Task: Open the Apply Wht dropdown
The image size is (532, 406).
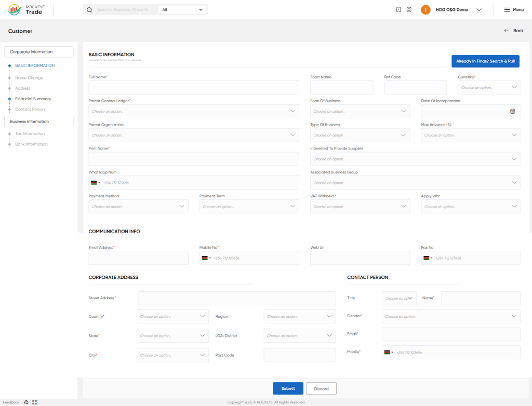Action: coord(471,206)
